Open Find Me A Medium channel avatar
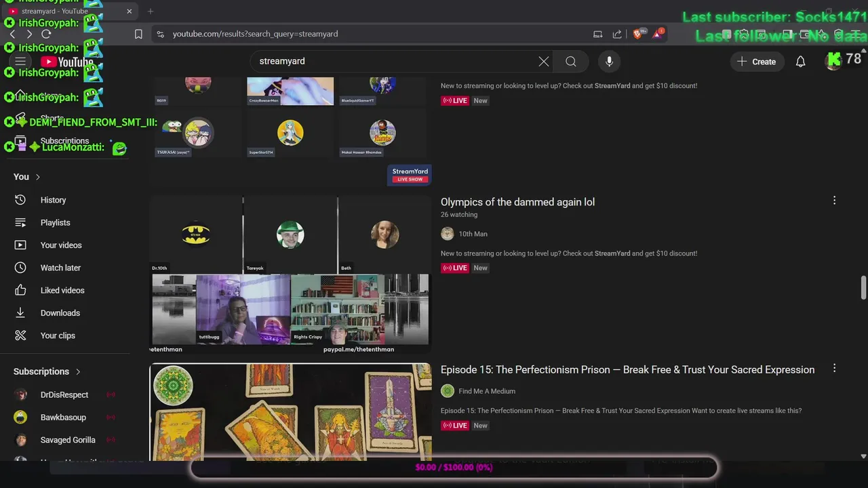This screenshot has height=488, width=868. click(x=447, y=391)
